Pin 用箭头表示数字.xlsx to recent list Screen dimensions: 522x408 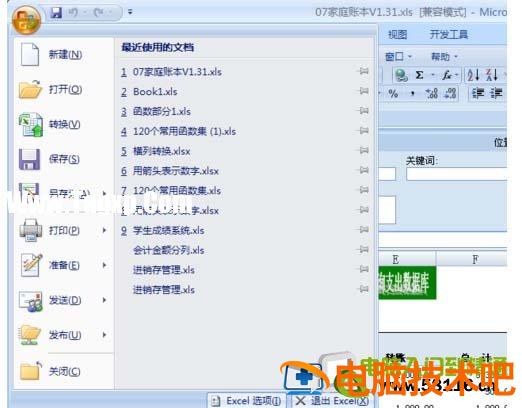pyautogui.click(x=363, y=170)
